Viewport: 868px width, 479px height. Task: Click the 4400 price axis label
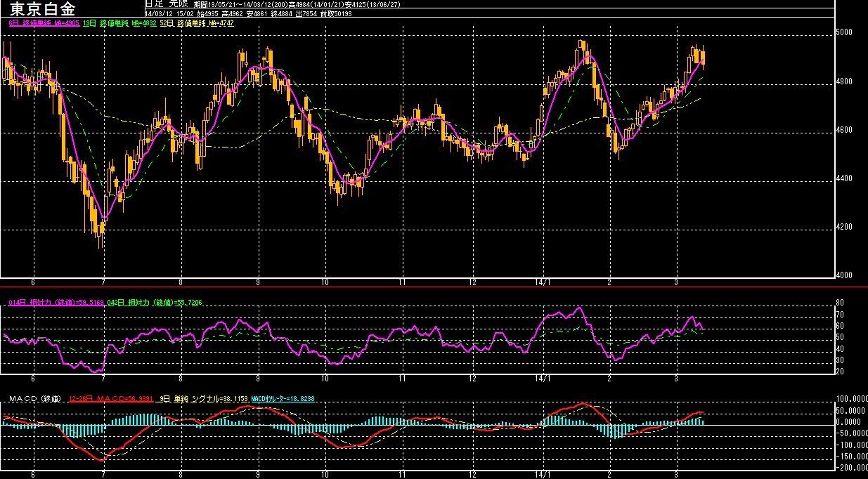843,178
